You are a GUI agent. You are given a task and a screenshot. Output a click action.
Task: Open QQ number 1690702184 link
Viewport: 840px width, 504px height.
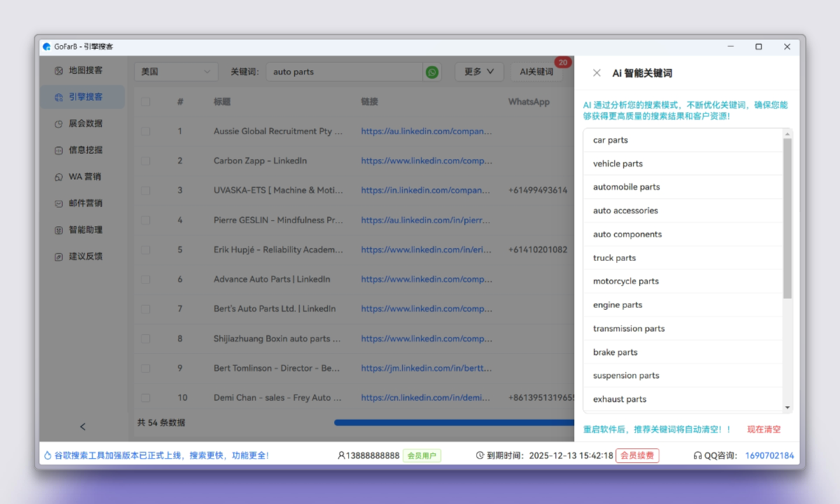pos(769,456)
